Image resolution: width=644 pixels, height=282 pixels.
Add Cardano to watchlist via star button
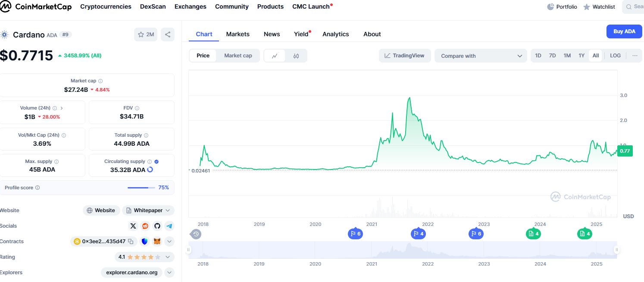(146, 34)
